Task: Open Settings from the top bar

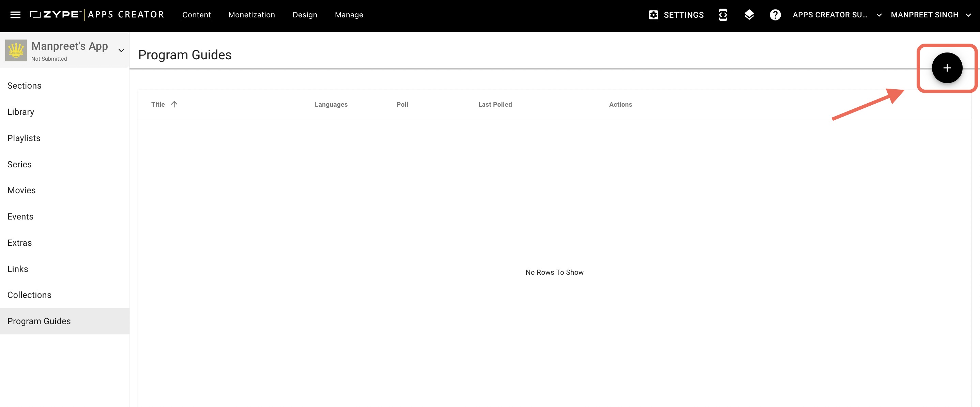Action: tap(676, 15)
